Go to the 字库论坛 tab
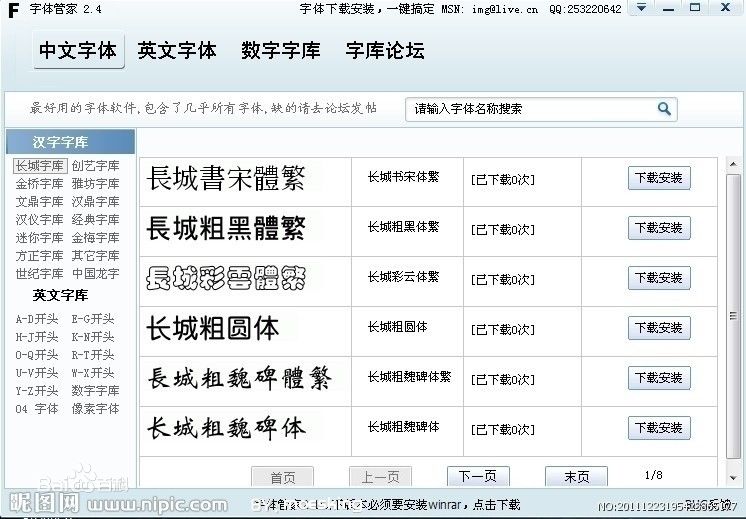746x519 pixels. point(385,51)
